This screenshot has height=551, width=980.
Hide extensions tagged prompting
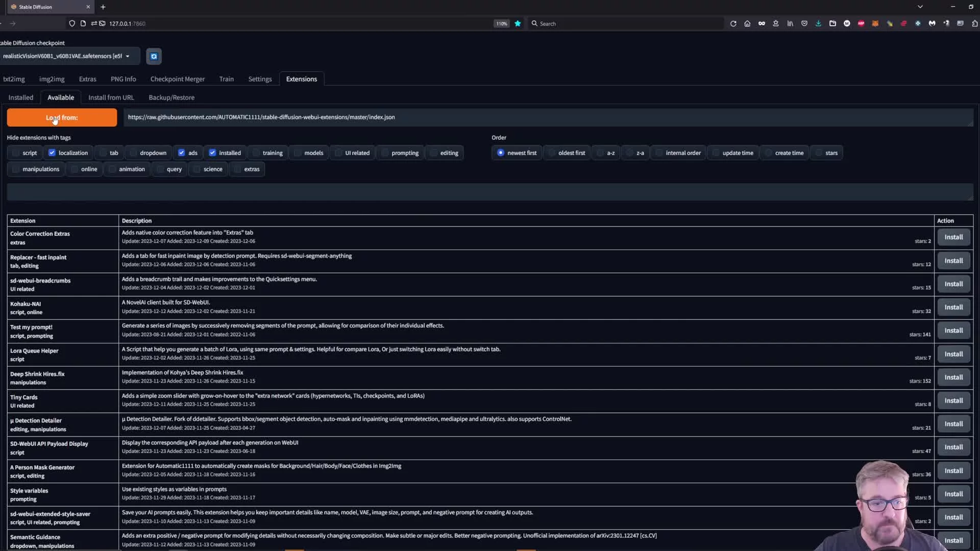coord(385,153)
